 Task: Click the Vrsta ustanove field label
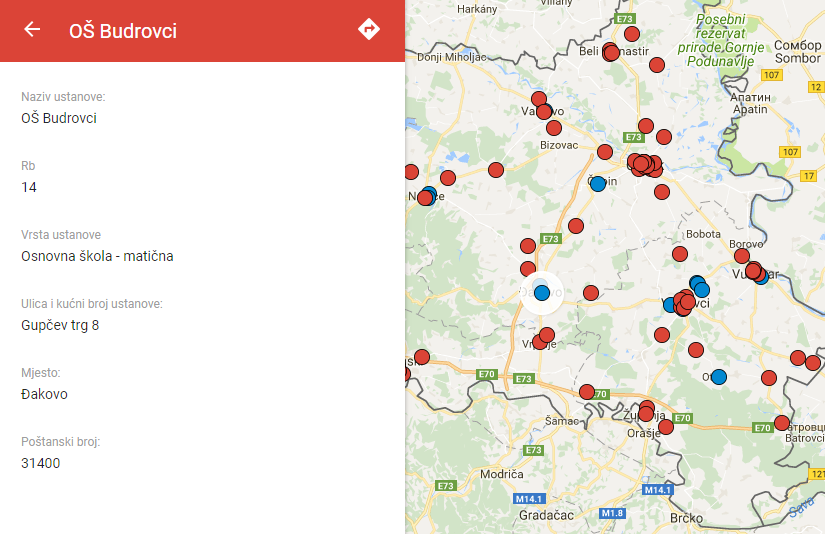(61, 235)
